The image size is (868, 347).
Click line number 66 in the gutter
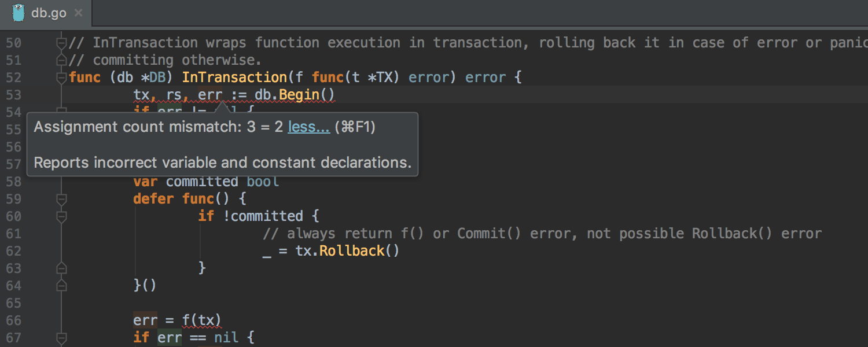tap(13, 320)
